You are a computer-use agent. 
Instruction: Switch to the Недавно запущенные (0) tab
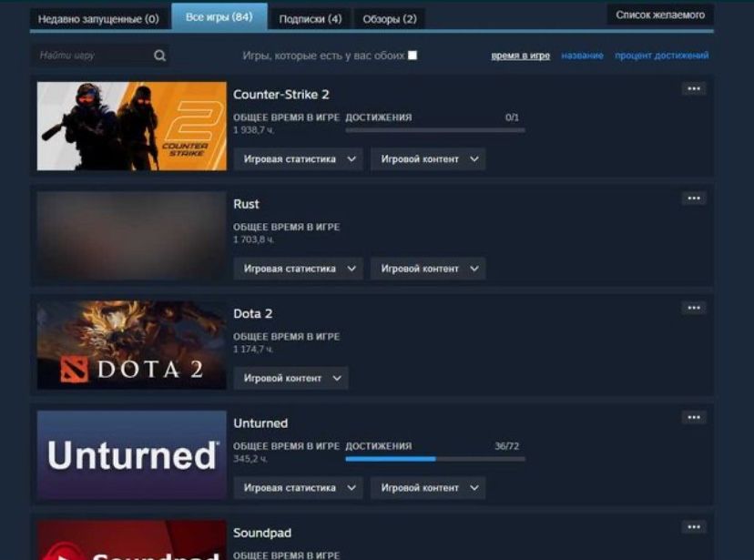pos(98,19)
